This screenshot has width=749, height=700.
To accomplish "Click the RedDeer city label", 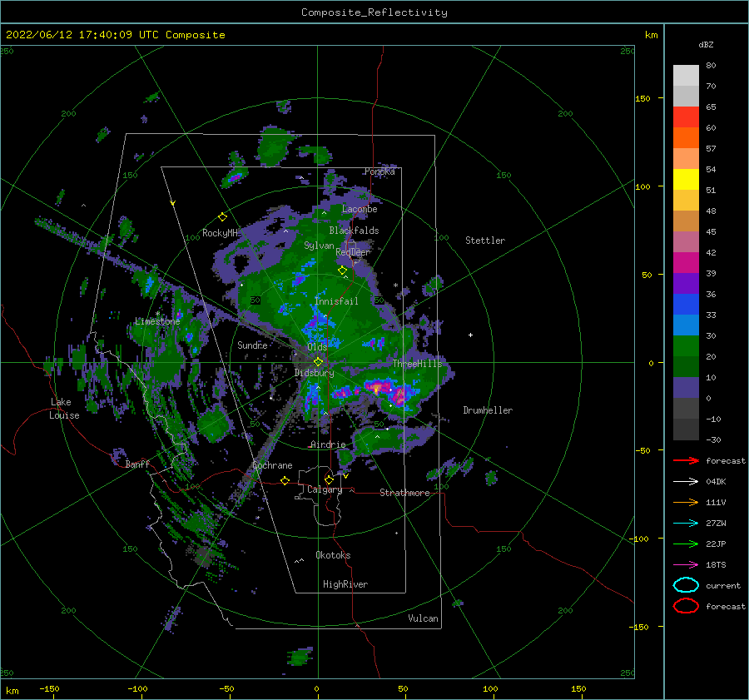I will (x=353, y=252).
